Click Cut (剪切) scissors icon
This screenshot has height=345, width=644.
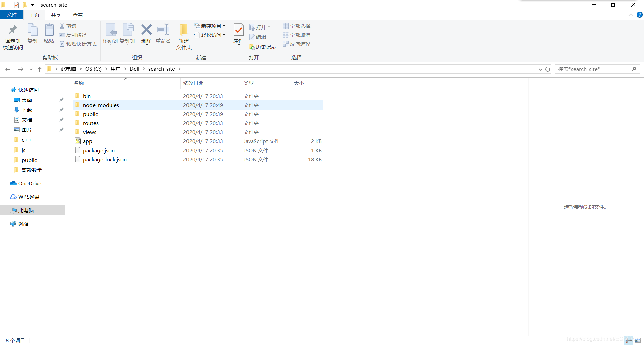tap(62, 26)
